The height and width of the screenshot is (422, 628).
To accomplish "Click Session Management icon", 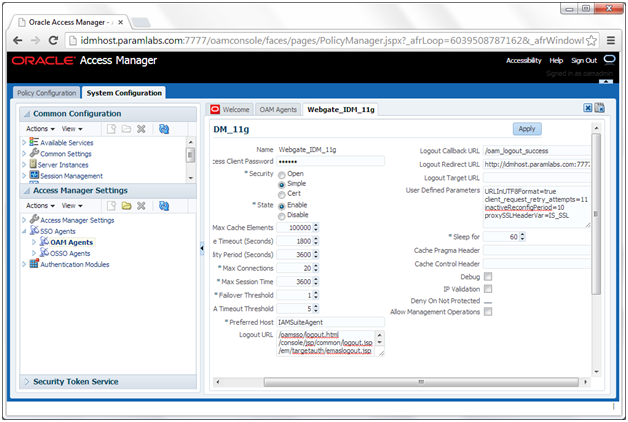I will 34,175.
